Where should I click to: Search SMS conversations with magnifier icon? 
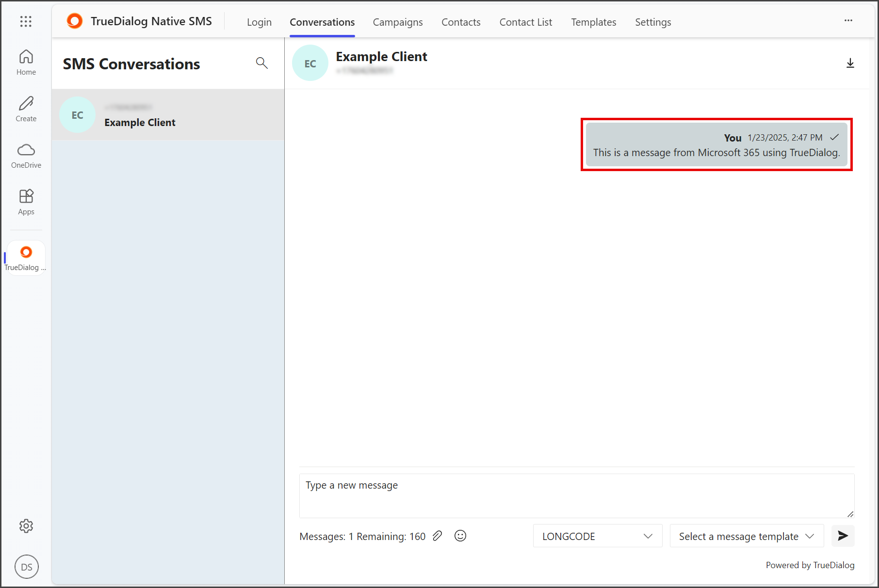click(262, 63)
